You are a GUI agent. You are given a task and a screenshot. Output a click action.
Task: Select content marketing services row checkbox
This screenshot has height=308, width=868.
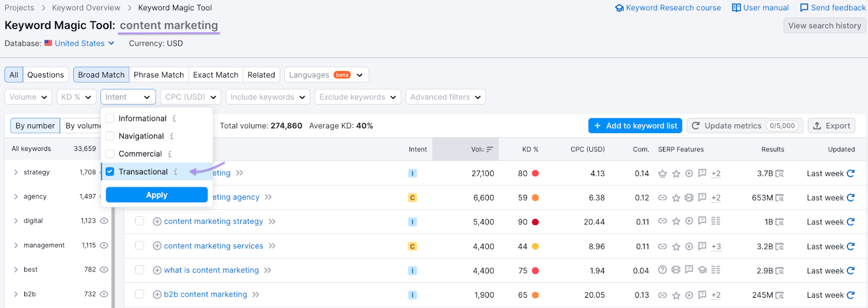click(139, 246)
